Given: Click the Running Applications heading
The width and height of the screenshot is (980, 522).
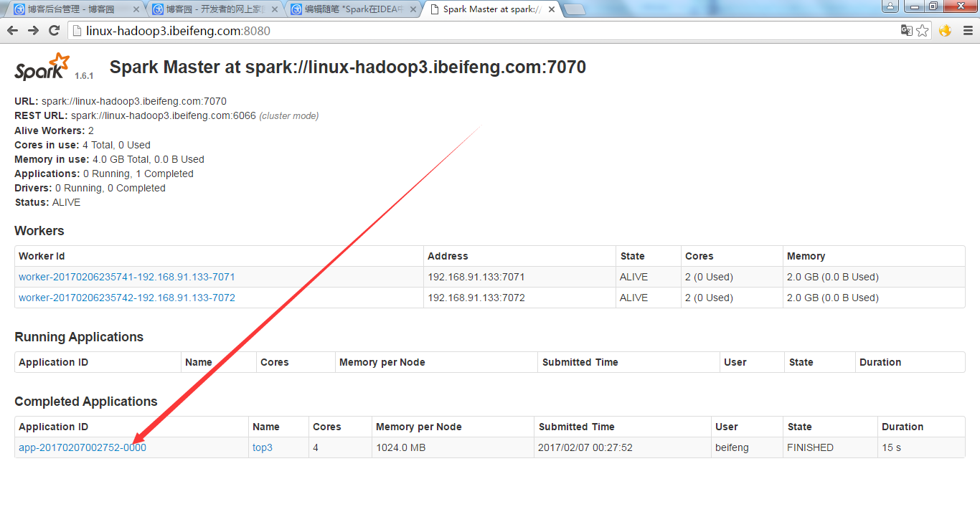Looking at the screenshot, I should (x=79, y=337).
